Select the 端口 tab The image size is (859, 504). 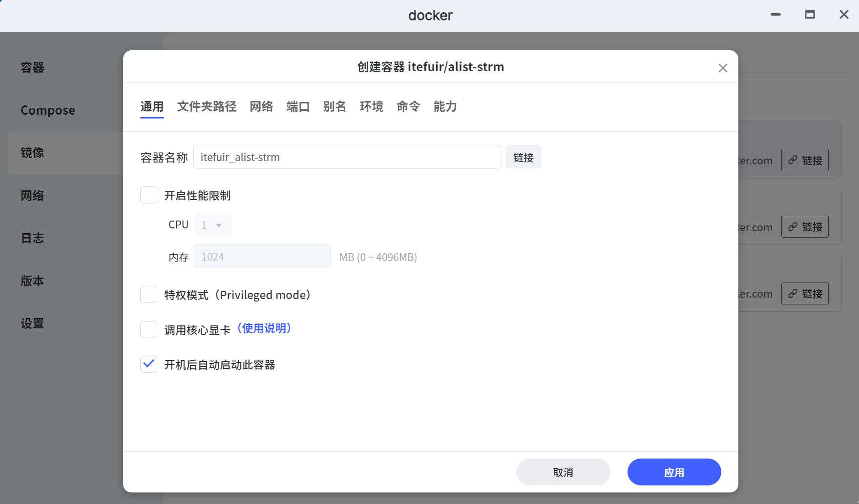[298, 106]
